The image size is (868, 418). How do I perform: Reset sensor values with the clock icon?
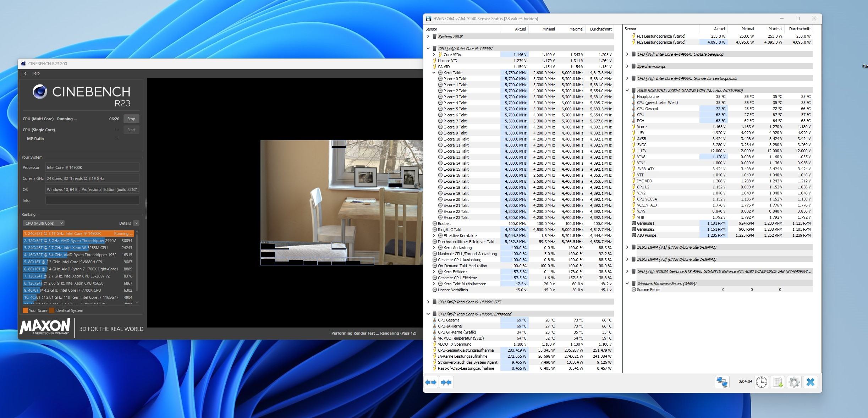tap(761, 382)
